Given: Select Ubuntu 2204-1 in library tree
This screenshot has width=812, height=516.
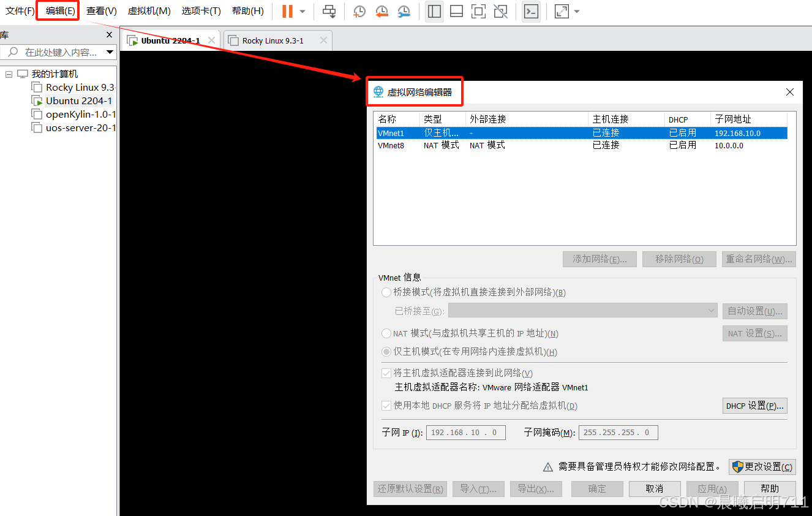Looking at the screenshot, I should coord(79,101).
